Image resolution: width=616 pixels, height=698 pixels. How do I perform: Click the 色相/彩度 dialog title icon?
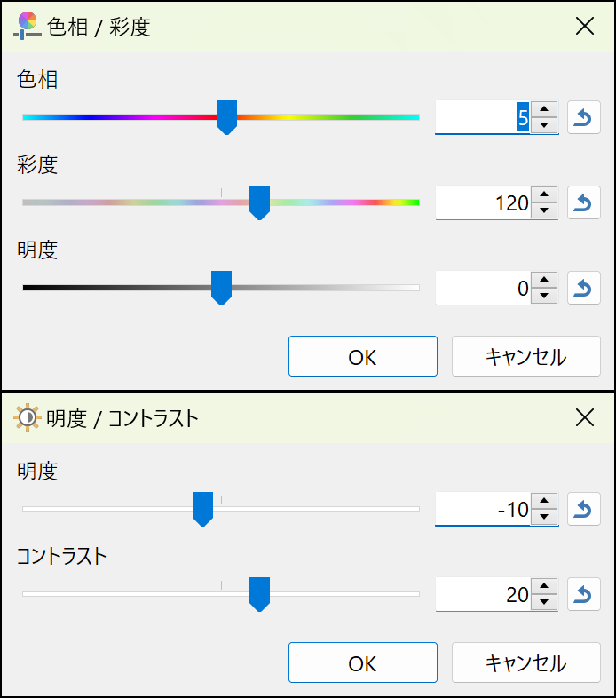[x=27, y=26]
